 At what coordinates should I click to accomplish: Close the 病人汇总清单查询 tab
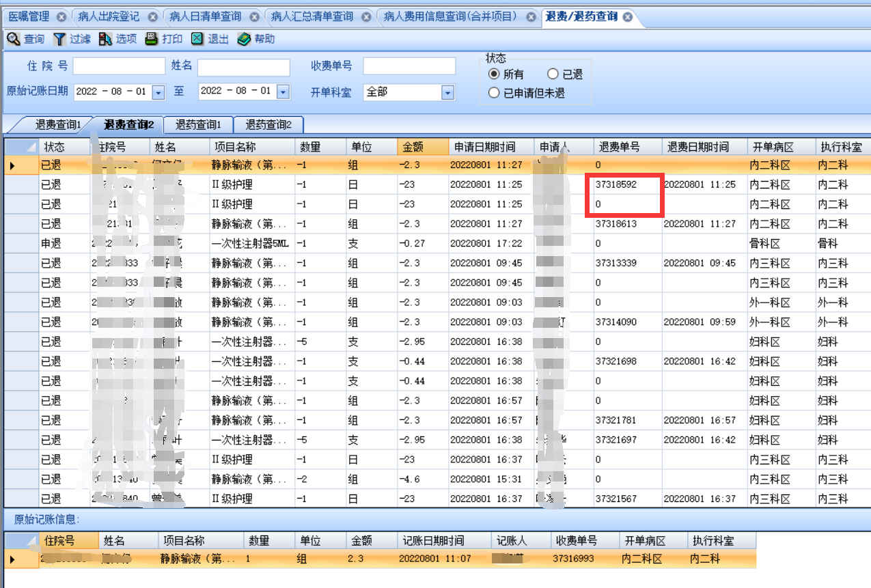pos(367,17)
